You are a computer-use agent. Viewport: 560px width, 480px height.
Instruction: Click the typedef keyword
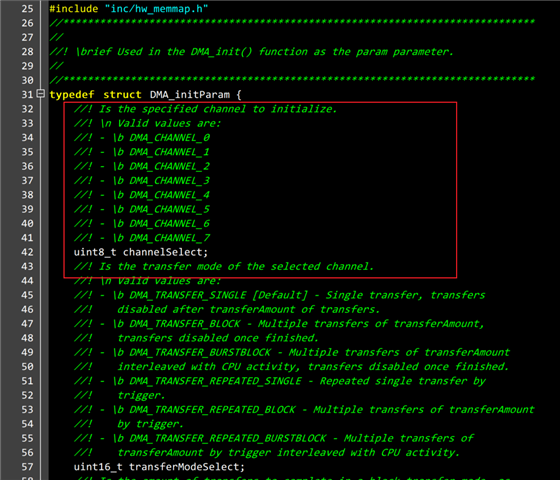click(x=72, y=95)
